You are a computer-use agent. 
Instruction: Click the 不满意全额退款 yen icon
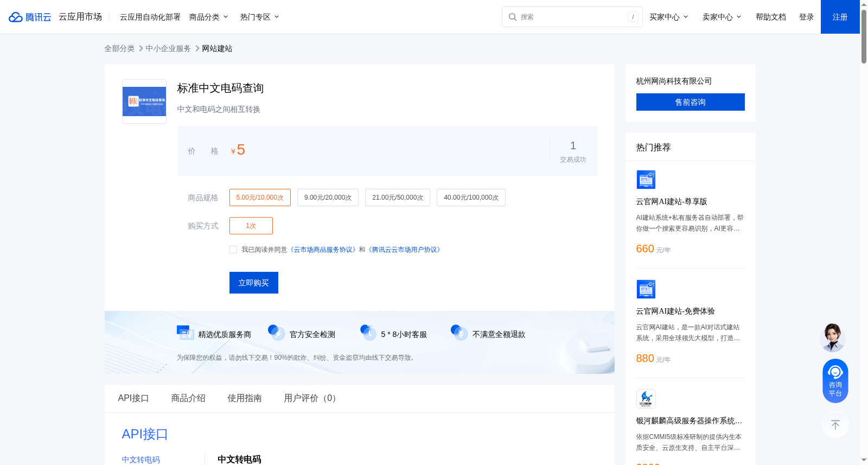click(459, 333)
